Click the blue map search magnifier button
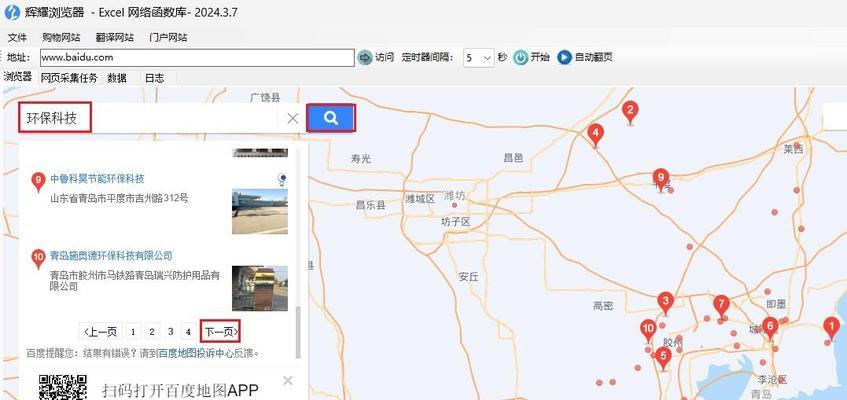The image size is (847, 400). click(331, 117)
